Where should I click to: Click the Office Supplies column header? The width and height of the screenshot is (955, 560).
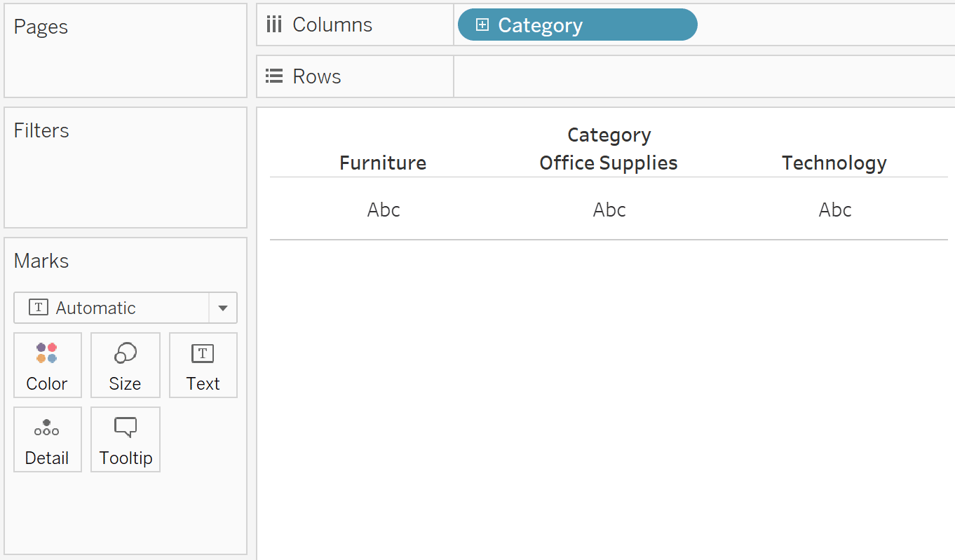pyautogui.click(x=609, y=163)
